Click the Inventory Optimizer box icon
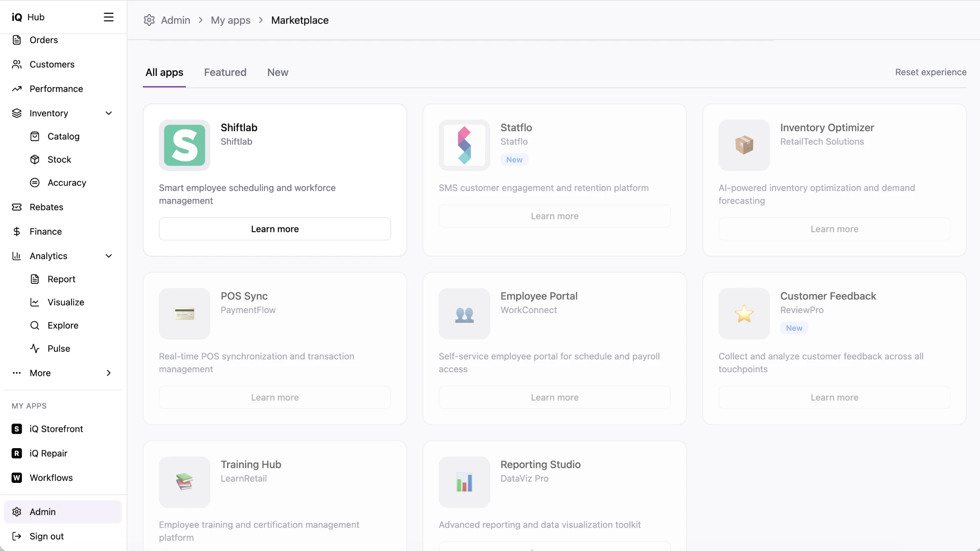 tap(744, 145)
